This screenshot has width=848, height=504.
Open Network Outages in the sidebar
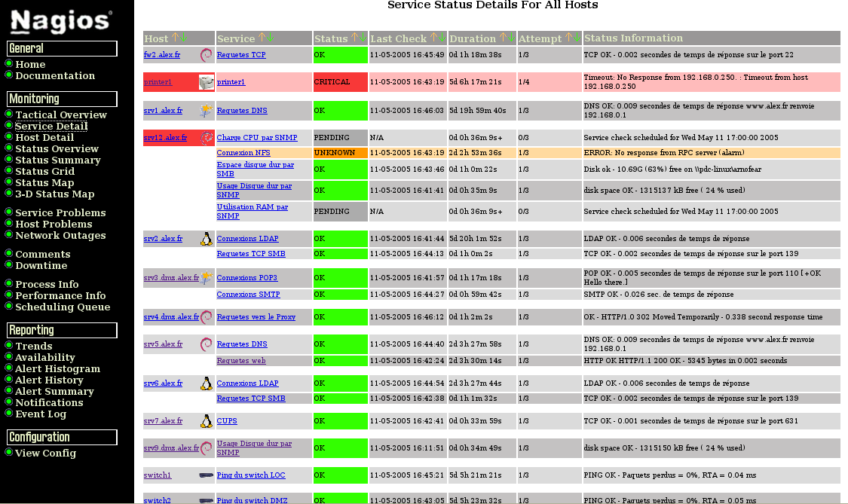[60, 235]
